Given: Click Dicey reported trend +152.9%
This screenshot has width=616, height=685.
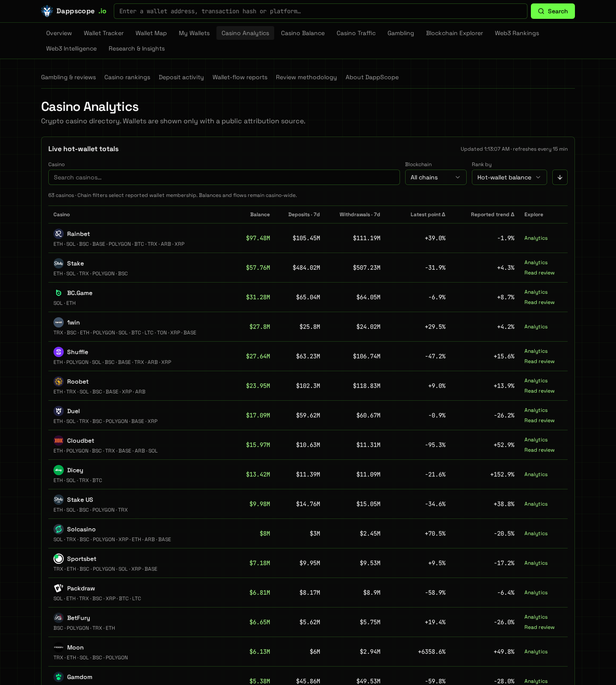Looking at the screenshot, I should point(502,474).
